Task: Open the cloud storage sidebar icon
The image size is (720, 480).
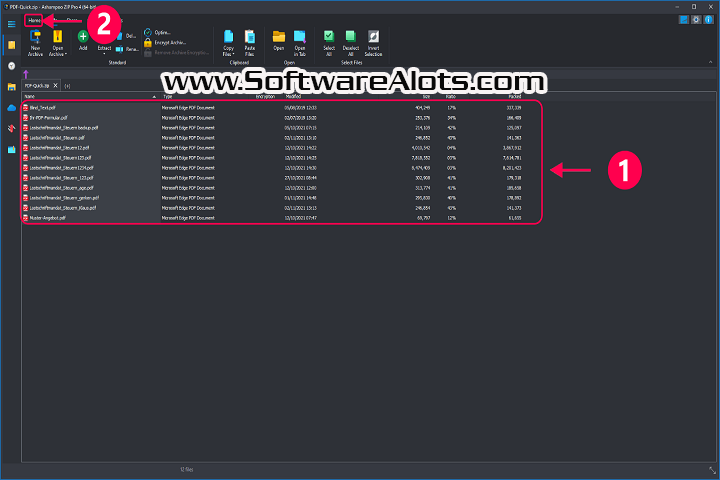Action: pos(11,108)
